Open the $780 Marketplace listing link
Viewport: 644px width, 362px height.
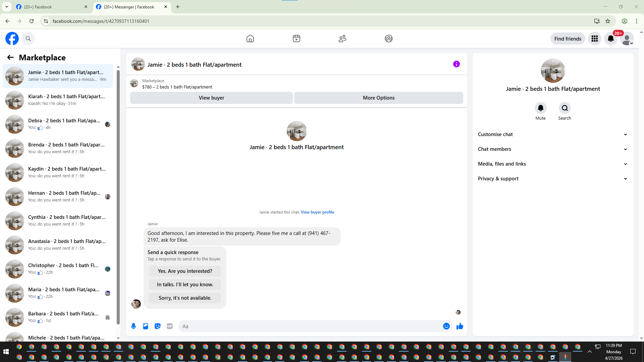[177, 87]
